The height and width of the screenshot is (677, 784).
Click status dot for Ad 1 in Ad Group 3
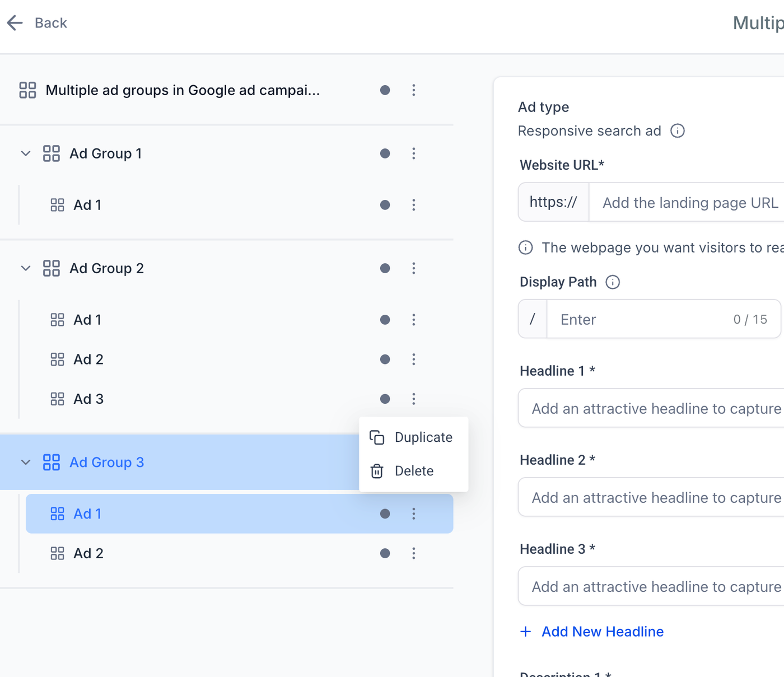tap(385, 513)
